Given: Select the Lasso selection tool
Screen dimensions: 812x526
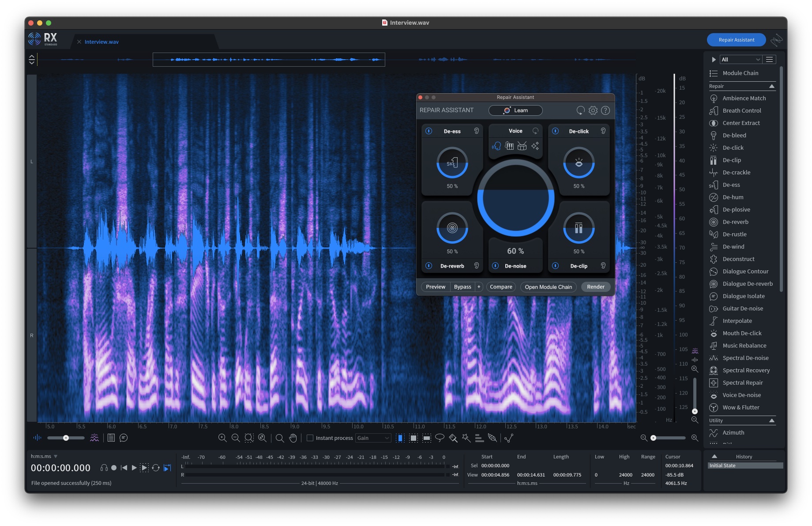Looking at the screenshot, I should click(440, 438).
